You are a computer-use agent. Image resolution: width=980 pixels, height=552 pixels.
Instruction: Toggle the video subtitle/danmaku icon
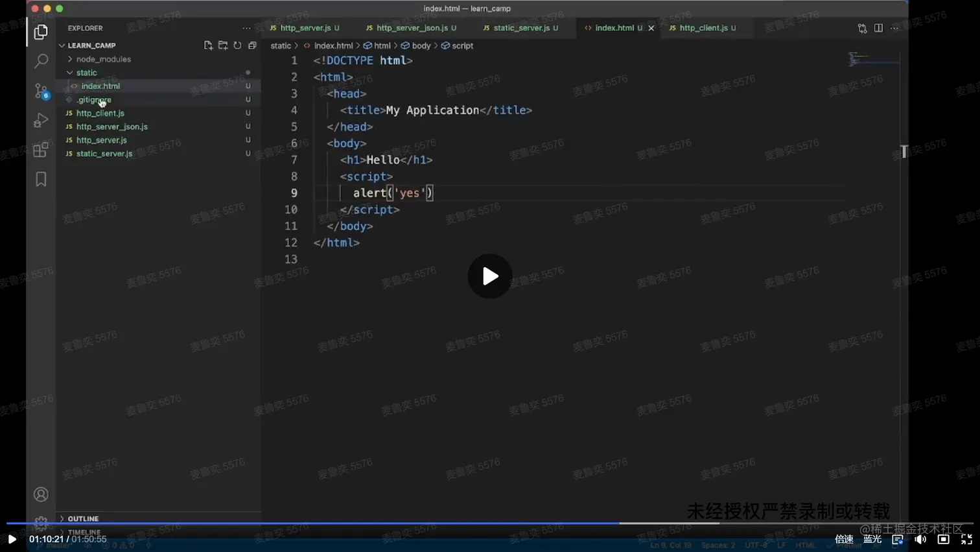[x=898, y=539]
